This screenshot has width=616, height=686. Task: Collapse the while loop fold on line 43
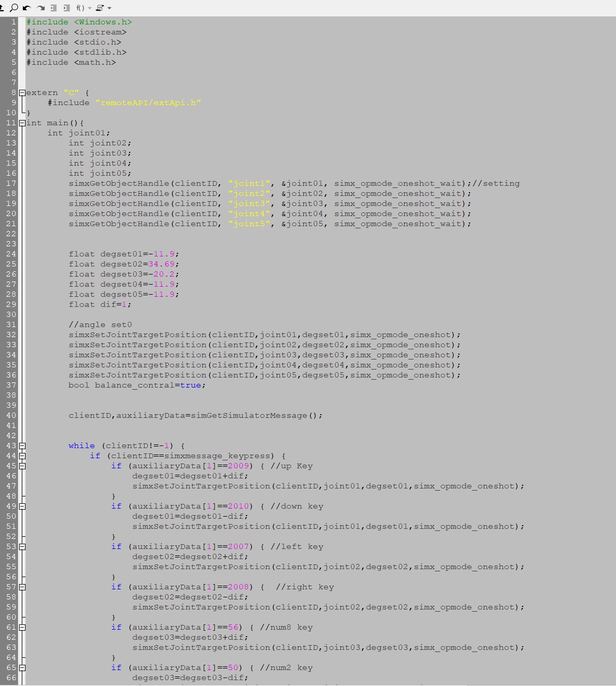[22, 445]
